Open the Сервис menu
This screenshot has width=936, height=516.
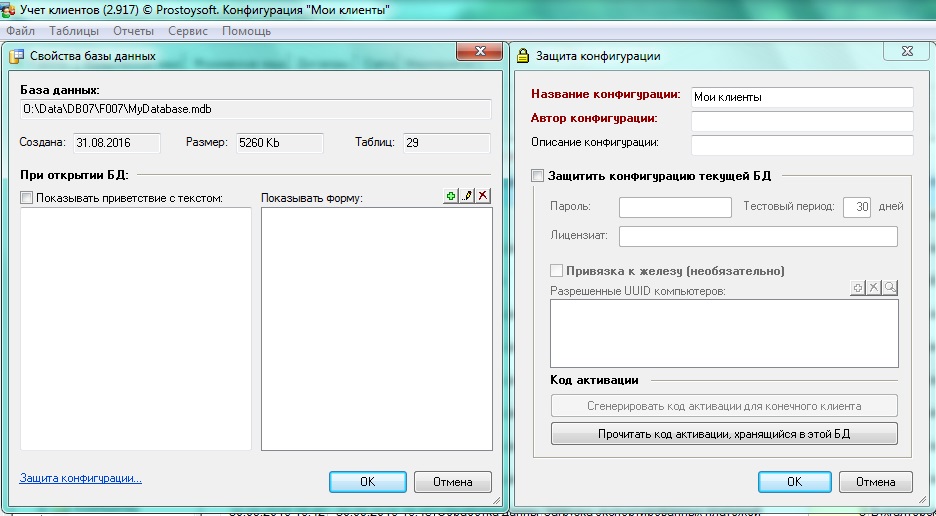[x=188, y=31]
